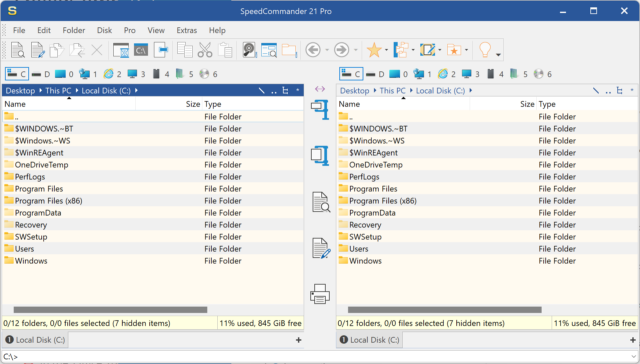This screenshot has height=364, width=640.
Task: Open the light bulb dropdown arrow
Action: coord(498,54)
